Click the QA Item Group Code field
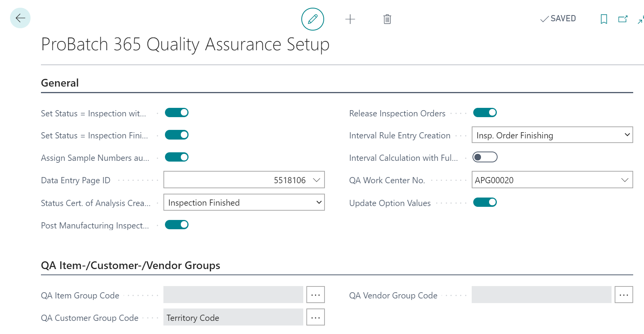Screen dimensions: 644x334 [233, 295]
